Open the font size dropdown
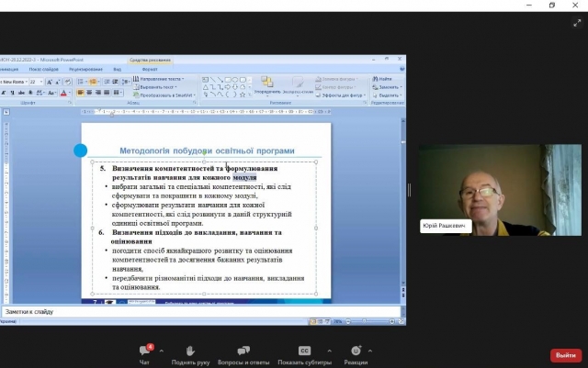The height and width of the screenshot is (368, 588). (x=41, y=81)
